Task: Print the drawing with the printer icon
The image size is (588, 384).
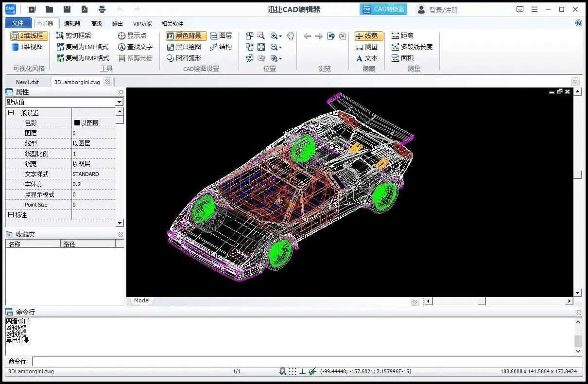Action: [102, 9]
